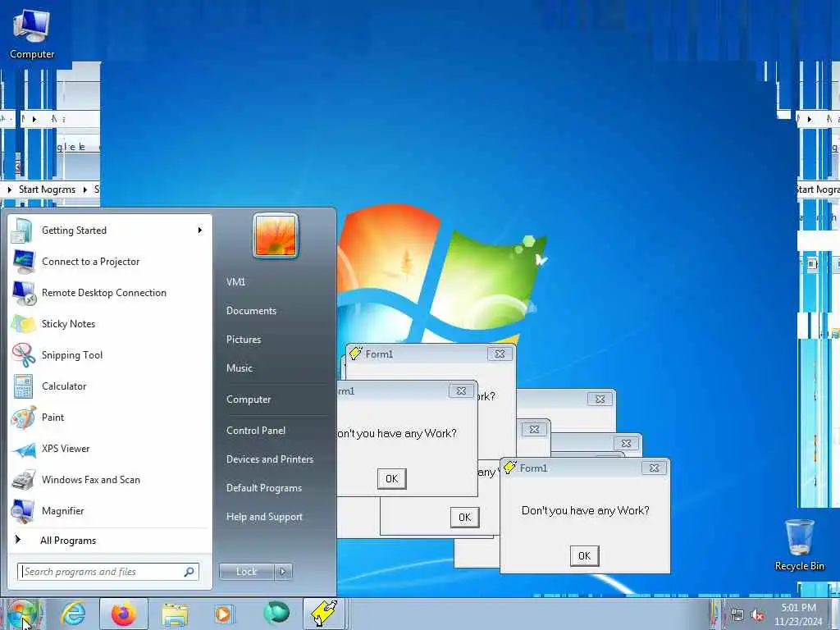
Task: Open the Recycle Bin desktop icon
Action: click(x=799, y=545)
